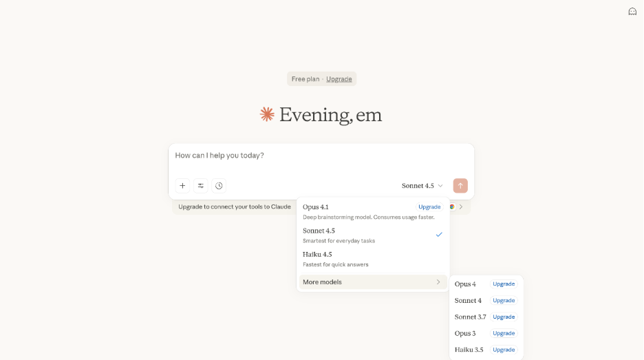The height and width of the screenshot is (360, 644).
Task: Select Opus 4 in more models list
Action: pyautogui.click(x=486, y=284)
